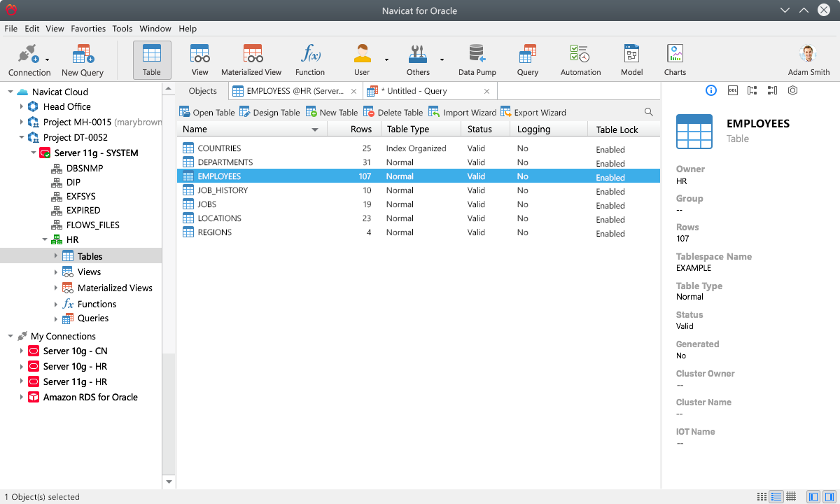Close the Untitled - Query tab
Viewport: 840px width, 504px height.
coord(487,91)
